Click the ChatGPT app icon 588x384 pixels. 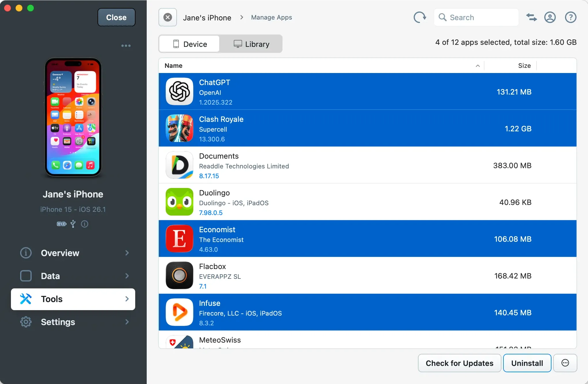[x=180, y=91]
